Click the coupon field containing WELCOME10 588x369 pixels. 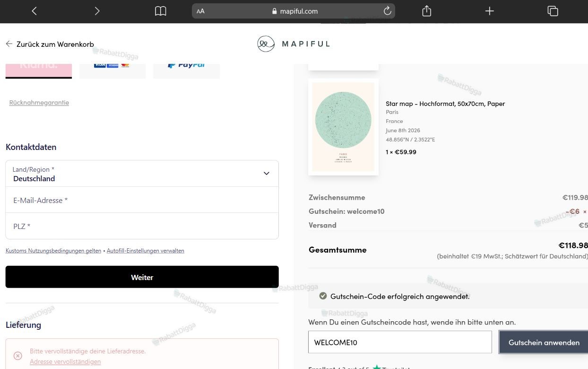[400, 342]
